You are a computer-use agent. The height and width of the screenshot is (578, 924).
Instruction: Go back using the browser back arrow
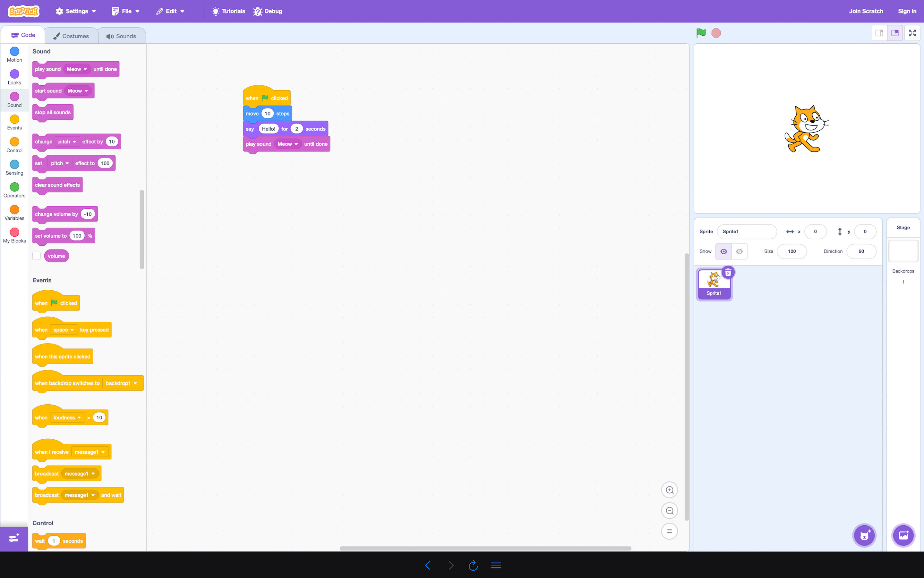(x=428, y=565)
